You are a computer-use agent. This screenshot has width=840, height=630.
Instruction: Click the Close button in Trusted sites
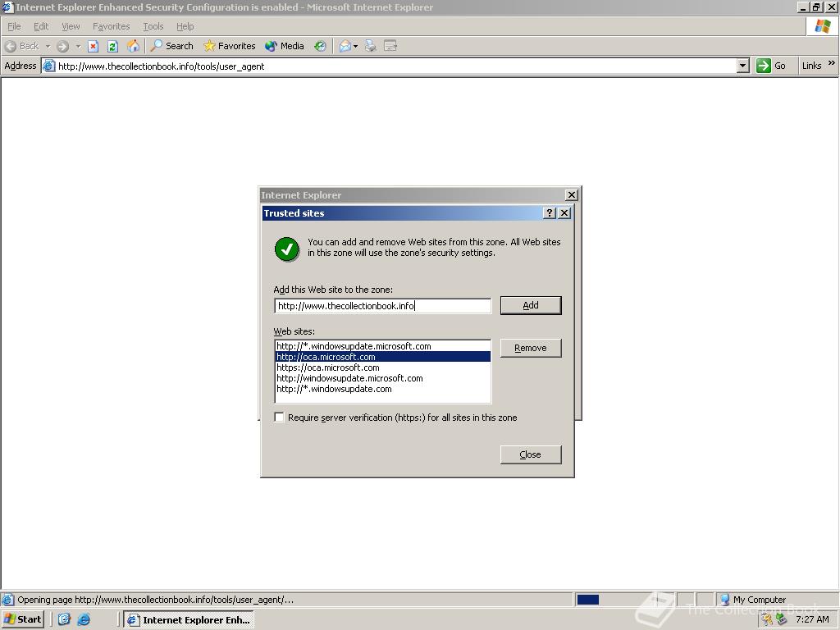pyautogui.click(x=531, y=454)
